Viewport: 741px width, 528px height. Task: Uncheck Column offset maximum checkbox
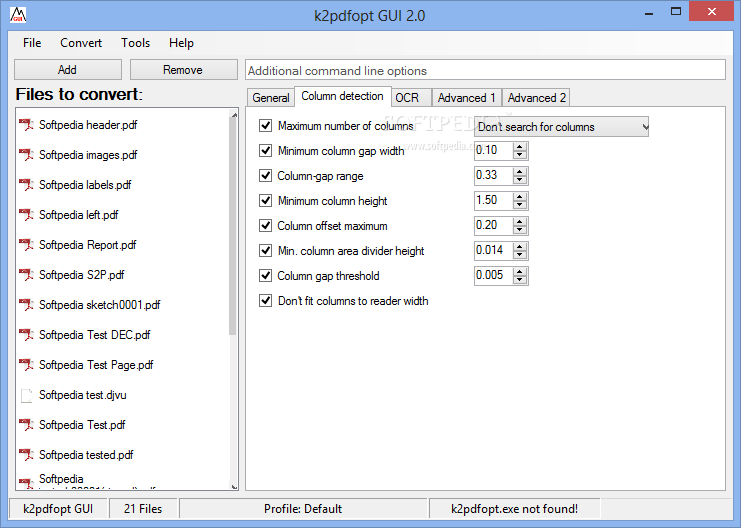click(266, 226)
